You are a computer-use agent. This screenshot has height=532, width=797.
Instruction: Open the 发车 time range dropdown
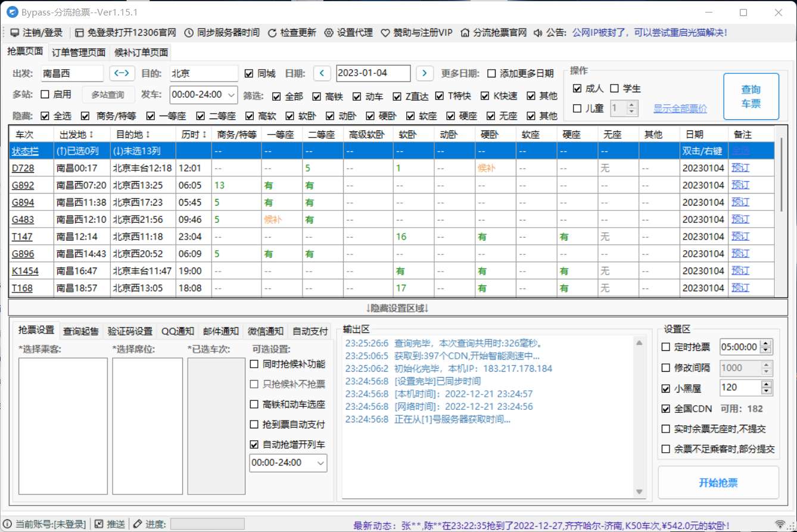(232, 95)
